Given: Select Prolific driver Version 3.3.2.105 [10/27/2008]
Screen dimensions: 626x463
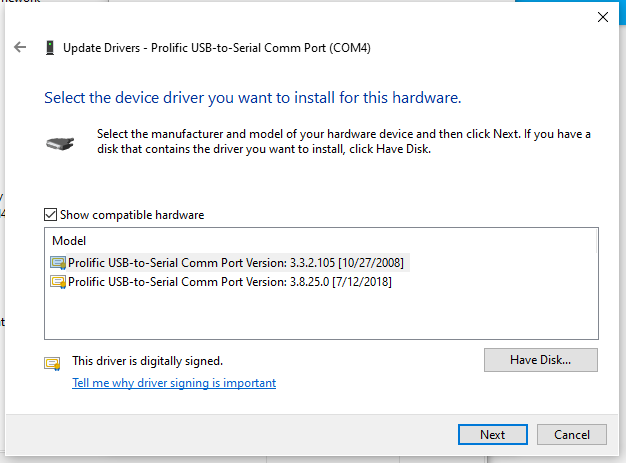Looking at the screenshot, I should [238, 263].
